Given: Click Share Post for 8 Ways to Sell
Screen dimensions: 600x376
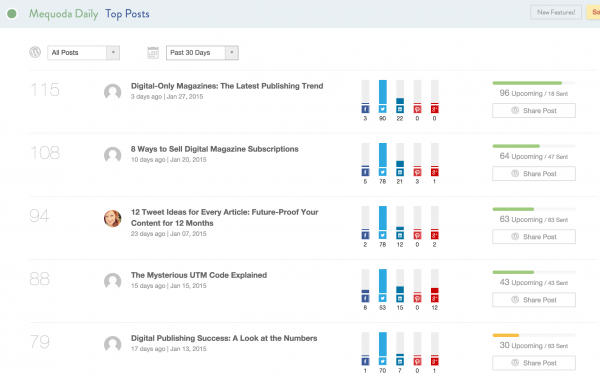Looking at the screenshot, I should pos(534,174).
